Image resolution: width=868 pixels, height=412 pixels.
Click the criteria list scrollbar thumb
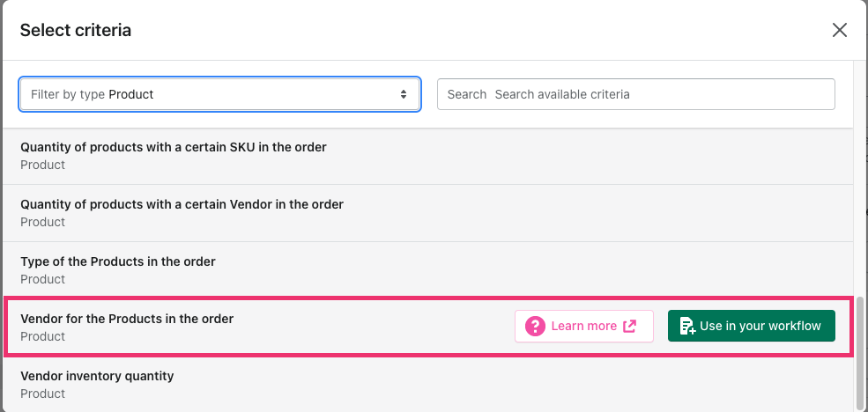point(860,350)
